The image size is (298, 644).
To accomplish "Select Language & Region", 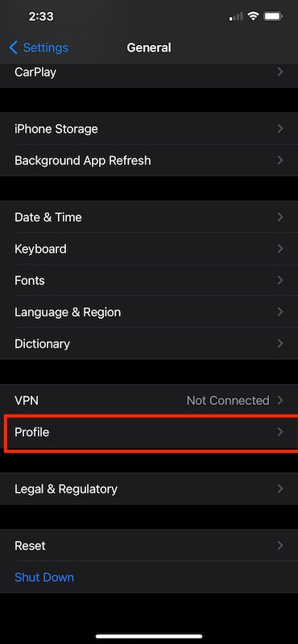I will click(149, 312).
